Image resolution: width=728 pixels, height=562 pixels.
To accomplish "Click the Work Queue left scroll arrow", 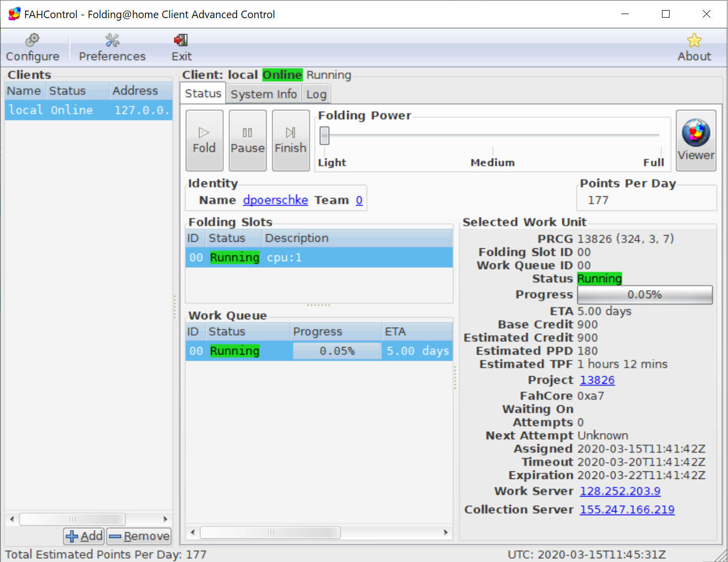I will pyautogui.click(x=192, y=532).
